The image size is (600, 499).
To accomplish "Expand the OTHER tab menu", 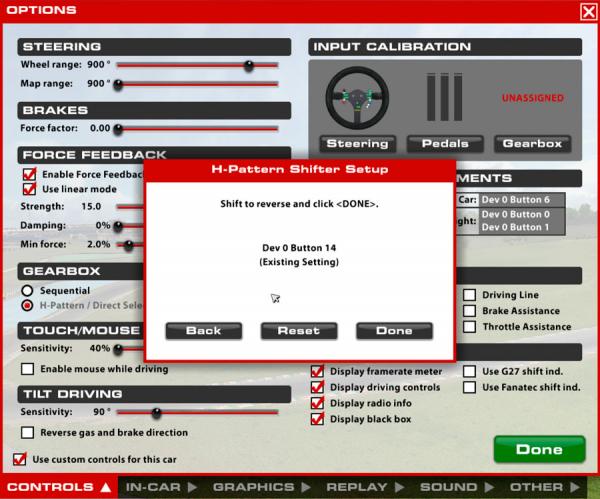I will tap(542, 488).
